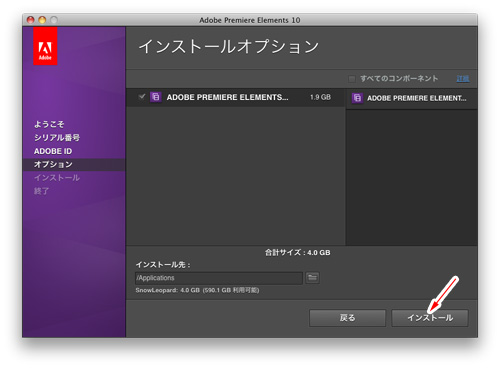Click the SnowLeopard disk space text
The width and height of the screenshot is (500, 368).
(x=197, y=290)
